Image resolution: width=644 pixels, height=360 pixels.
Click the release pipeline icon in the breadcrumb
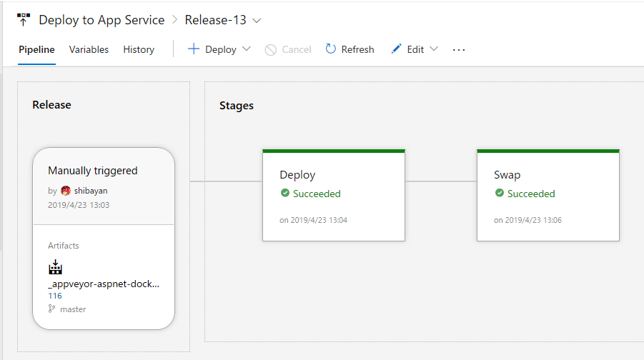click(24, 19)
